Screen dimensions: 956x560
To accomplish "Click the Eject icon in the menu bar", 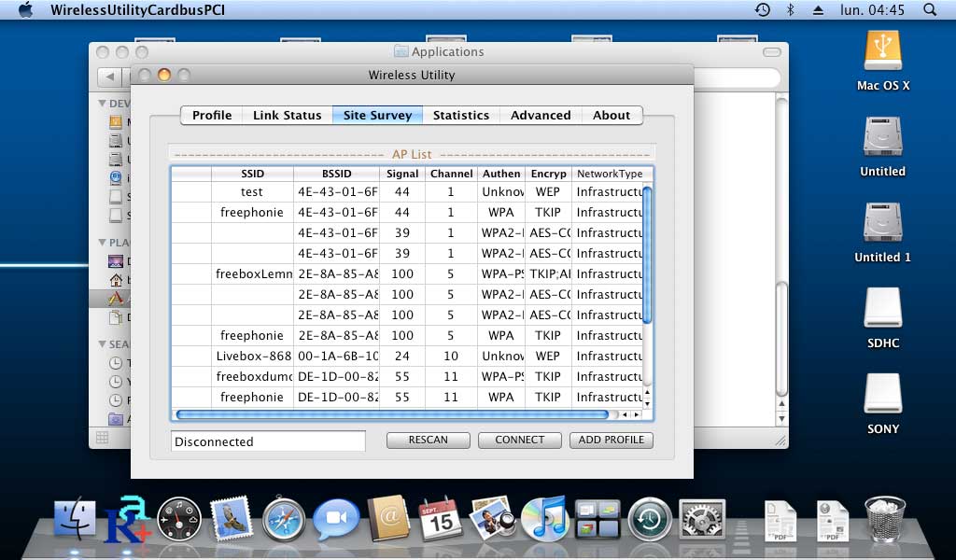I will [x=818, y=9].
